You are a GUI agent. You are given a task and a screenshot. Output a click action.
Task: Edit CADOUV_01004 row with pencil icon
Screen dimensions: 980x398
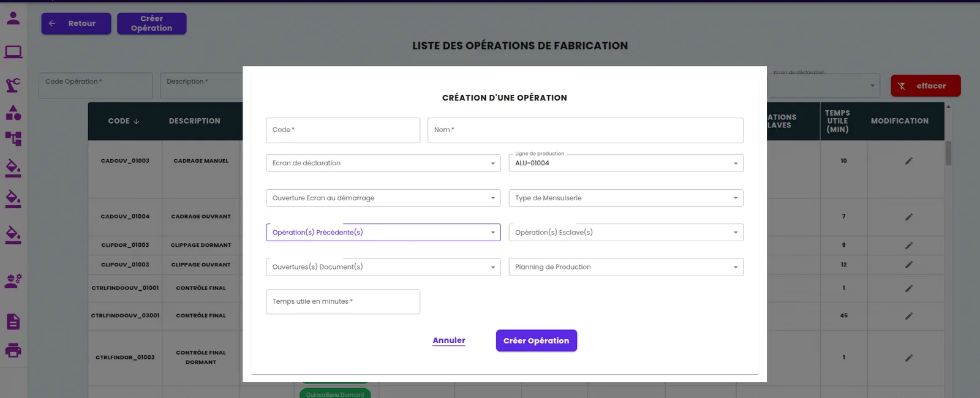[909, 217]
